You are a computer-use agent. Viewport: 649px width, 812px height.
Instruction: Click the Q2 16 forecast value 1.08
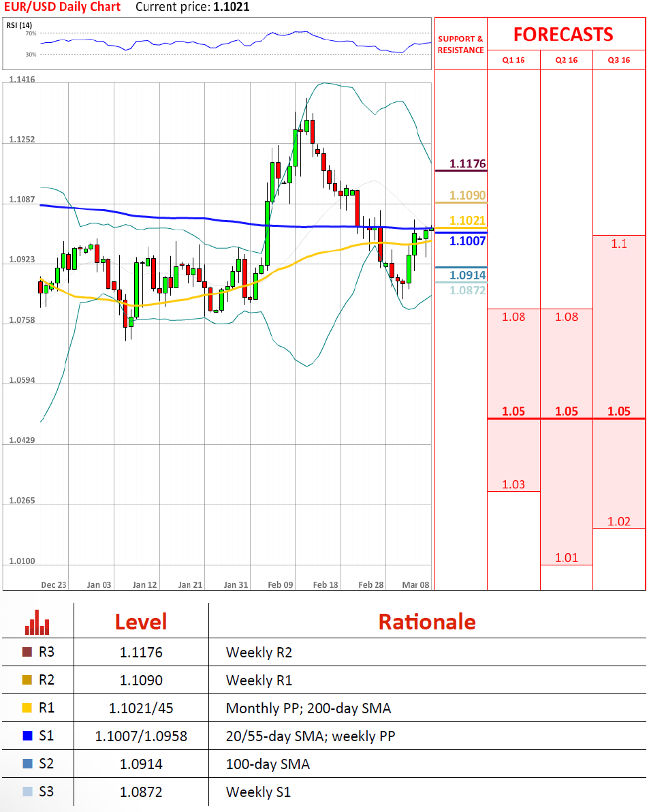pyautogui.click(x=566, y=317)
